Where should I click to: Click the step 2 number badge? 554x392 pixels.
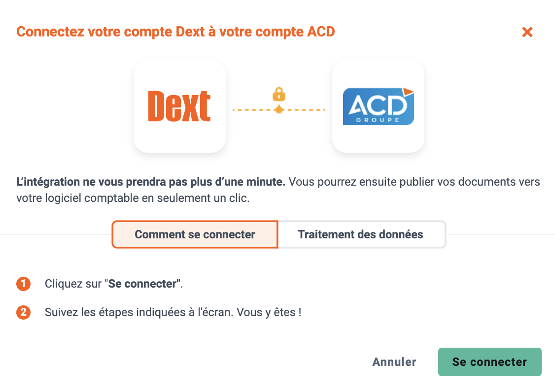pos(23,312)
